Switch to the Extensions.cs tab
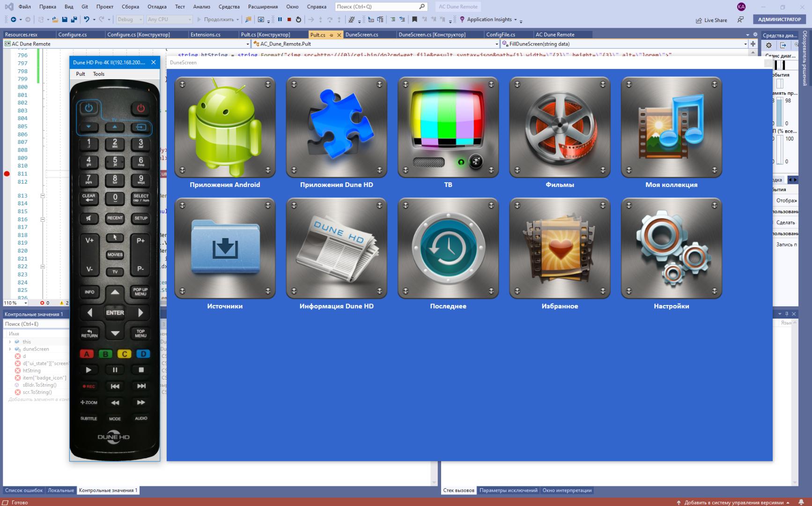Viewport: 812px width, 506px height. tap(205, 35)
